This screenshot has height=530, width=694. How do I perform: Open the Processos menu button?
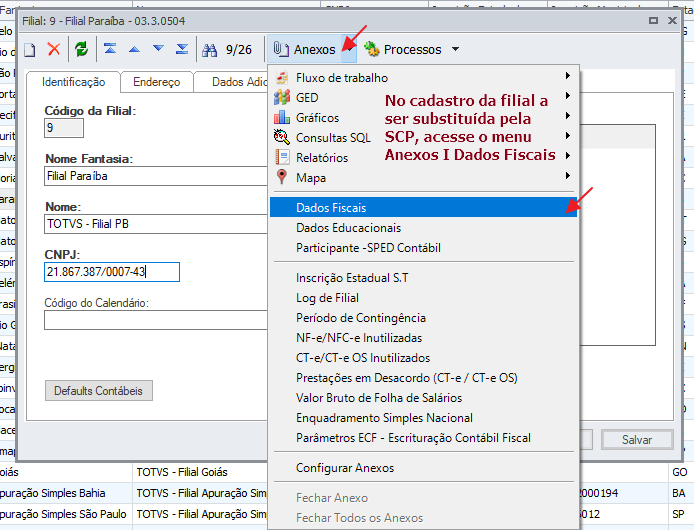click(x=412, y=49)
